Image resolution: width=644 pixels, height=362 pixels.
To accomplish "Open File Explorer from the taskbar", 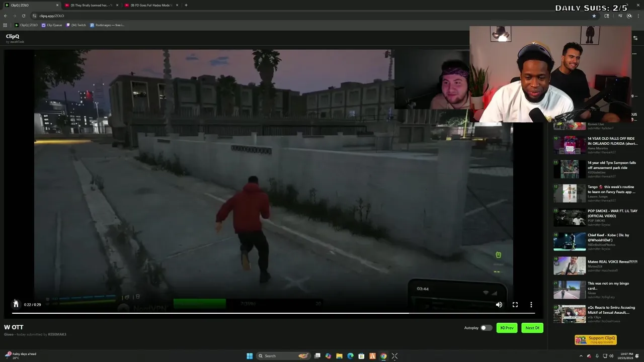I will pos(340,356).
